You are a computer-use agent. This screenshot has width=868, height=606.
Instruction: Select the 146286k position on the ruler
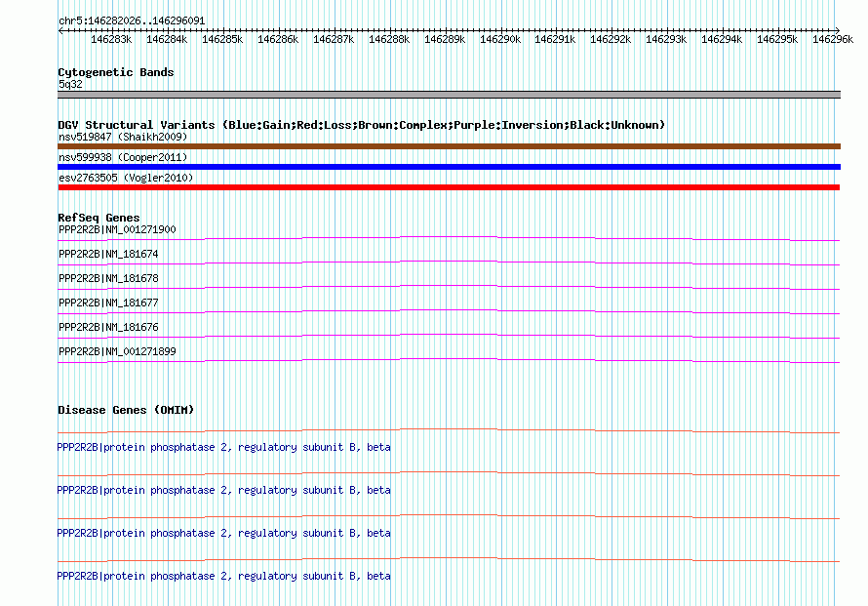click(x=278, y=39)
